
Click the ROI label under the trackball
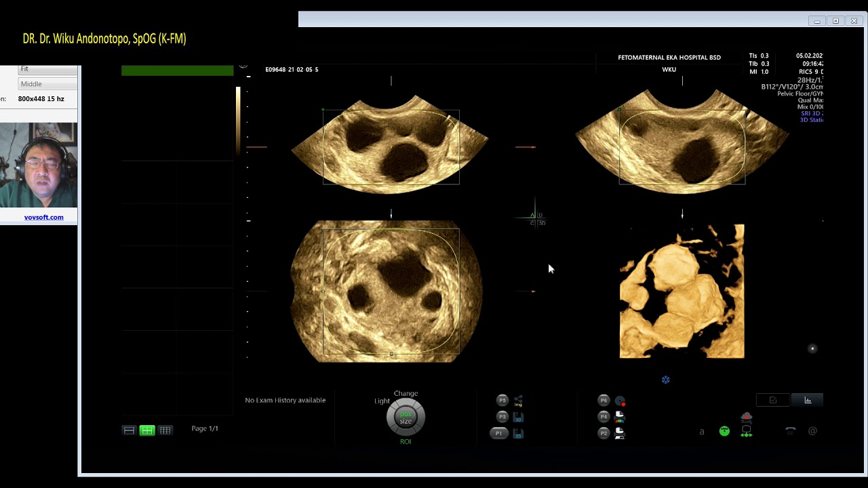pos(406,442)
